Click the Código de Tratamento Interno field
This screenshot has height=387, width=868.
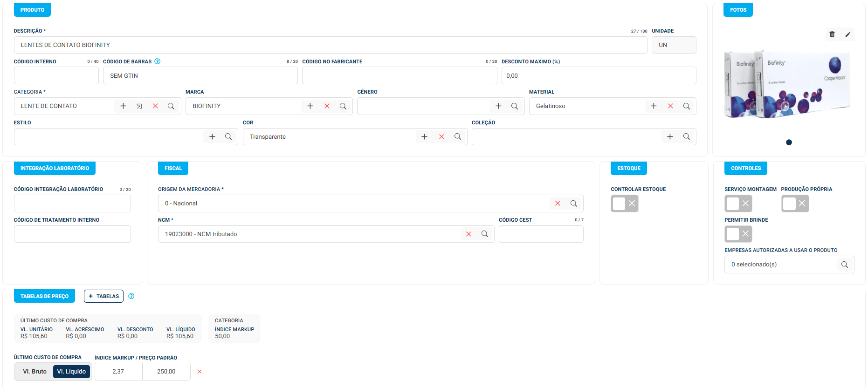click(x=72, y=234)
